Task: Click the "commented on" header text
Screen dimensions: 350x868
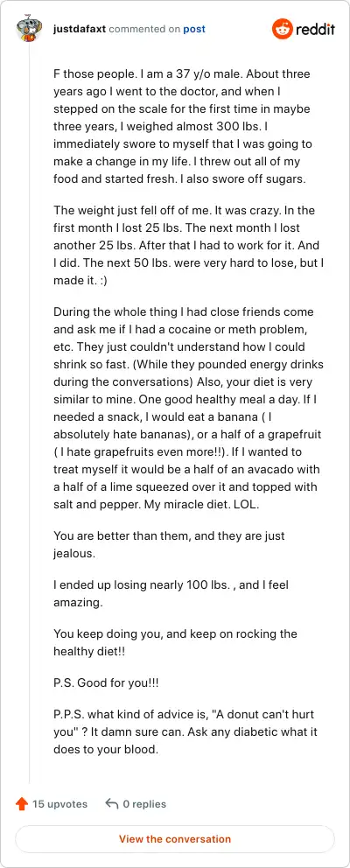Action: (x=144, y=30)
